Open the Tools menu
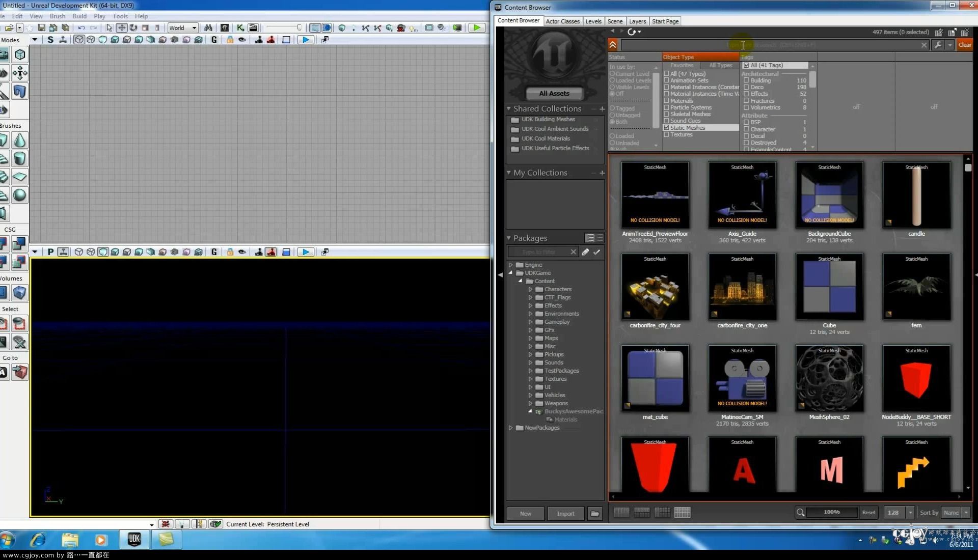978x560 pixels. [x=120, y=16]
